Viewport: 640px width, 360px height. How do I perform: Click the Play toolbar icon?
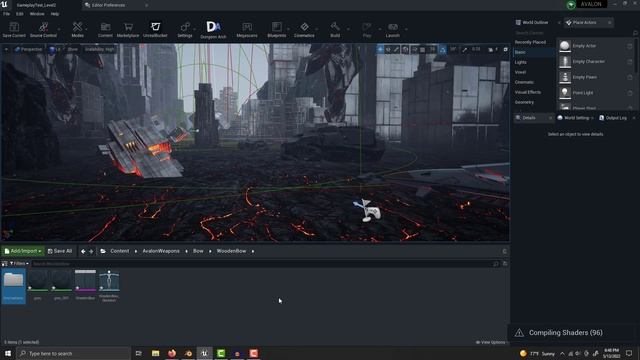[x=367, y=30]
